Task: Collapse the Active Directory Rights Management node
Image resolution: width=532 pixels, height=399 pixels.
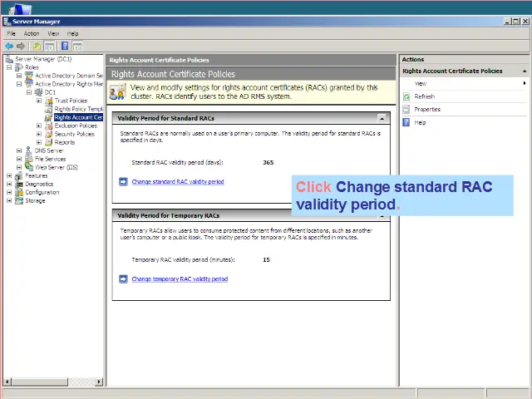Action: 19,84
